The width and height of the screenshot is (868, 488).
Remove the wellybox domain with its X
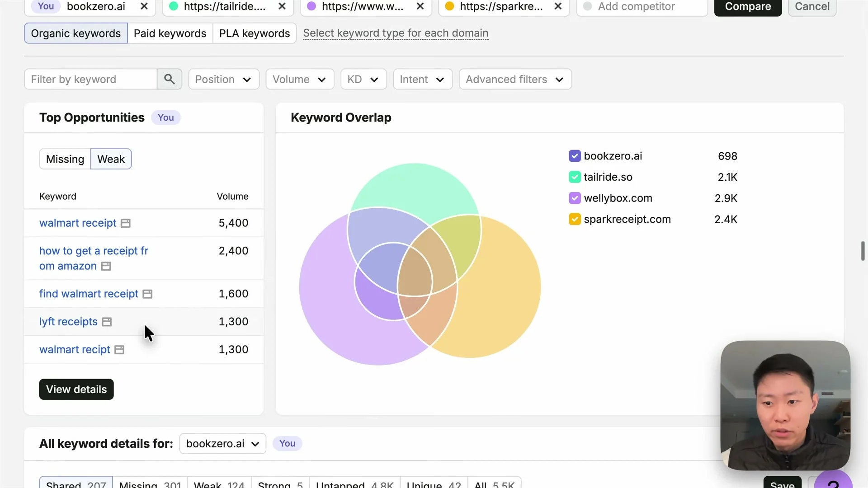(x=420, y=6)
